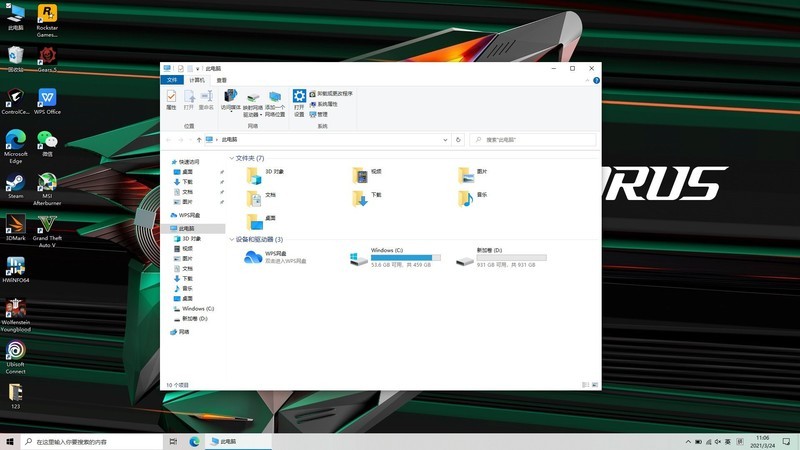Click the 此电脑 address bar path
This screenshot has width=800, height=450.
tap(229, 140)
